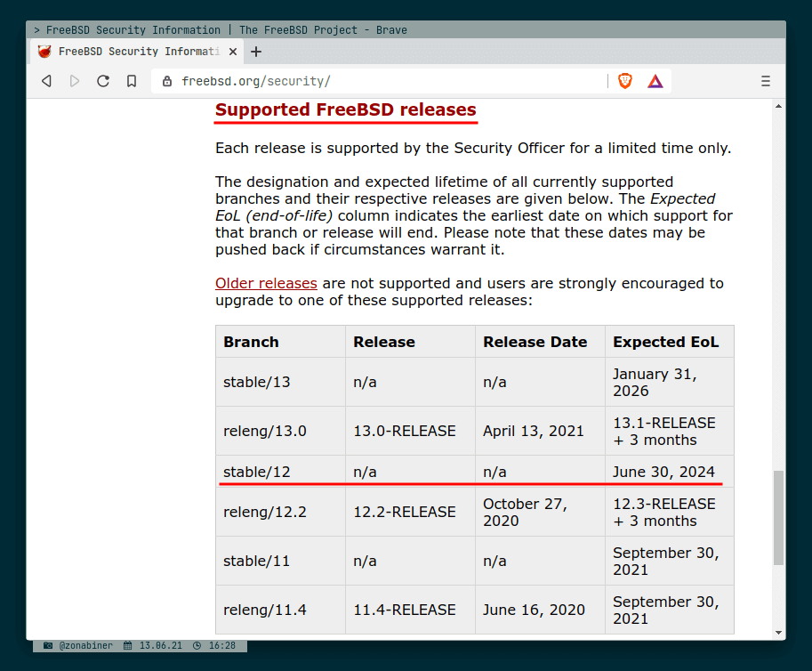Image resolution: width=812 pixels, height=671 pixels.
Task: Click the April 13, 2021 date cell
Action: (540, 431)
